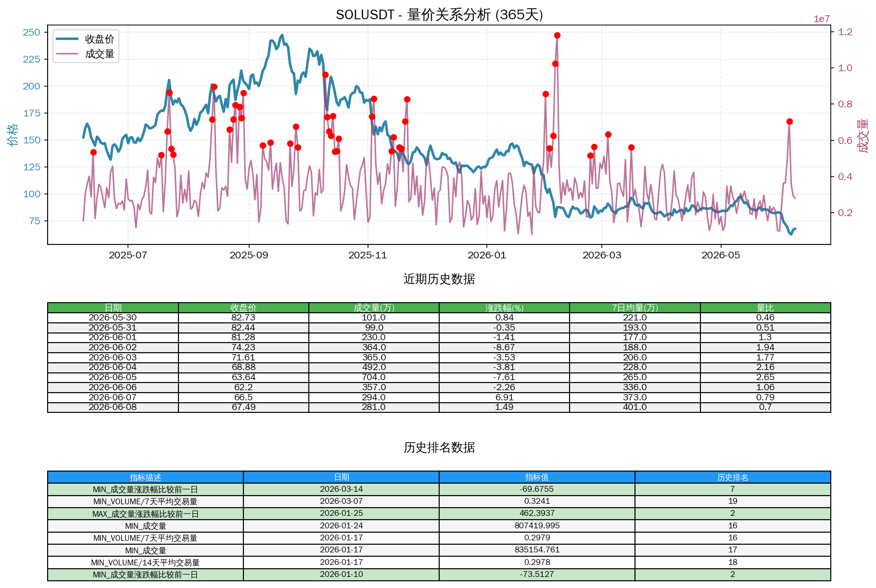876x588 pixels.
Task: Click the 涨跌幅(%) column header
Action: (x=504, y=308)
